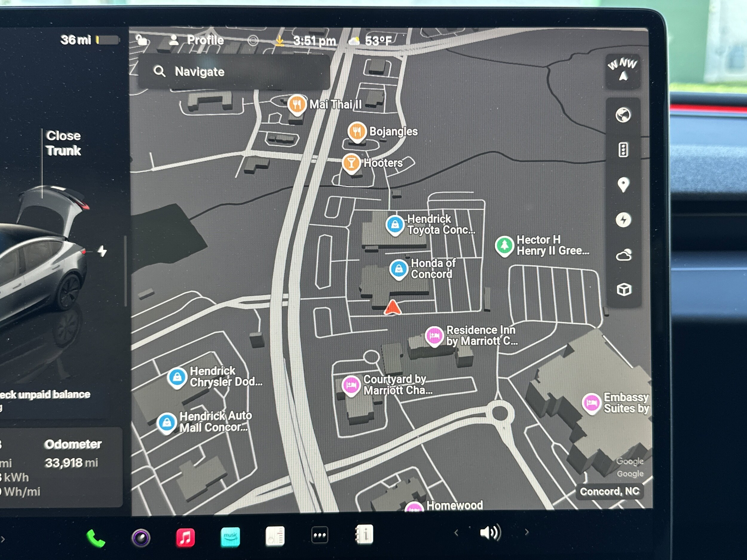
Task: Toggle the traffic light display icon
Action: point(623,150)
